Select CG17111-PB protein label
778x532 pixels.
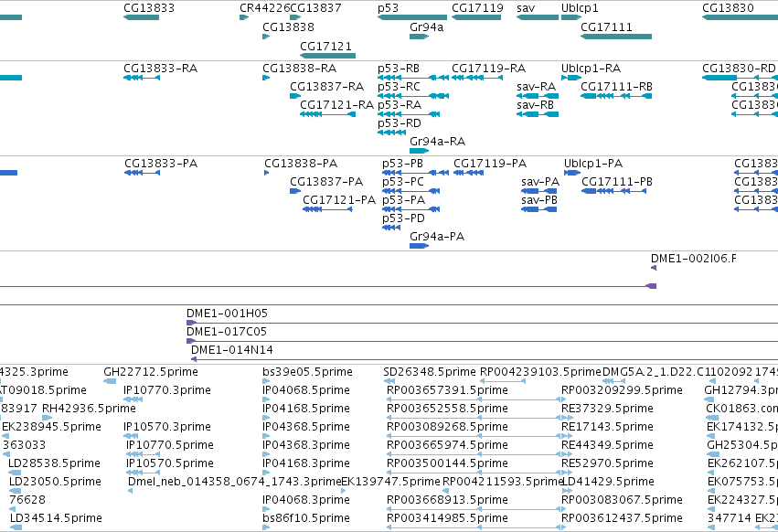[617, 182]
